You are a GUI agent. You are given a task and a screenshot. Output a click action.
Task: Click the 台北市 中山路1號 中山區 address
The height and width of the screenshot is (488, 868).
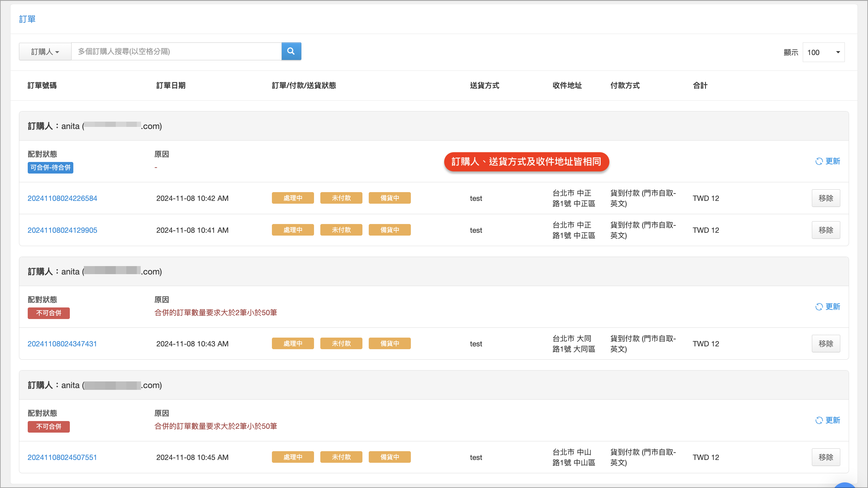click(x=574, y=457)
